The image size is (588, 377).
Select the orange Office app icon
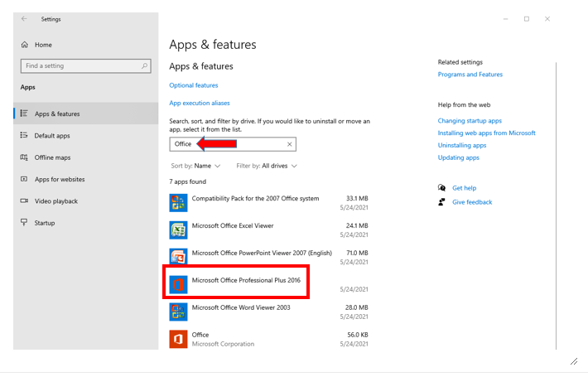[178, 339]
